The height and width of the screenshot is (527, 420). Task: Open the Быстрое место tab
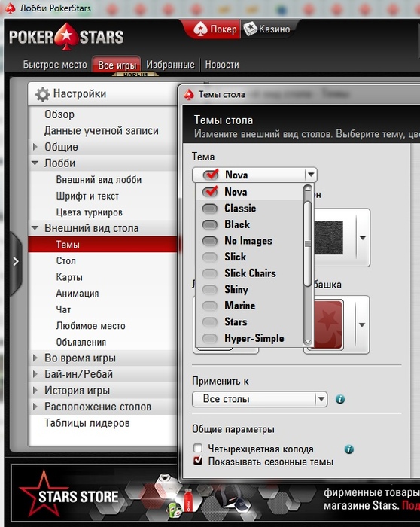point(55,65)
